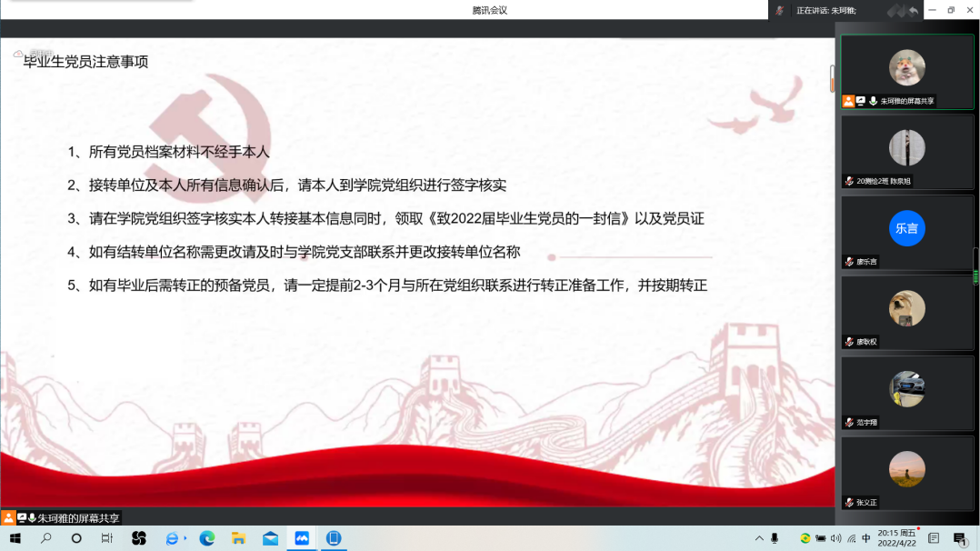
Task: Open the fan-shaped app in taskbar
Action: (139, 538)
